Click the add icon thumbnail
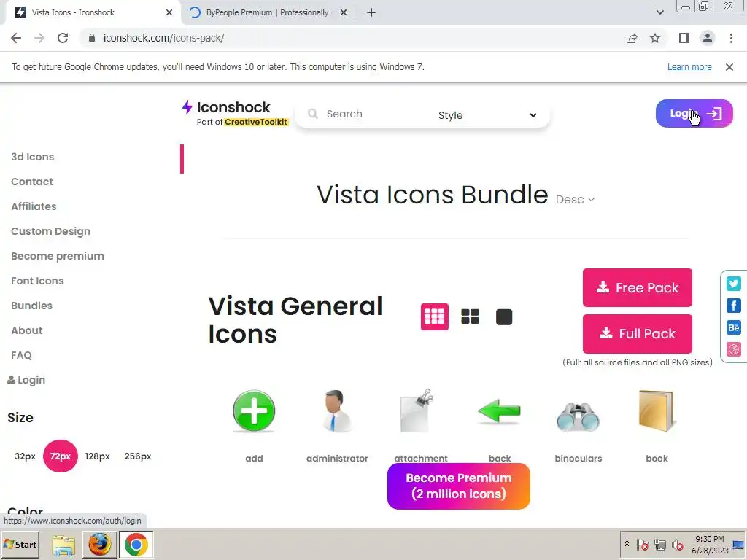This screenshot has width=747, height=560. coord(253,411)
